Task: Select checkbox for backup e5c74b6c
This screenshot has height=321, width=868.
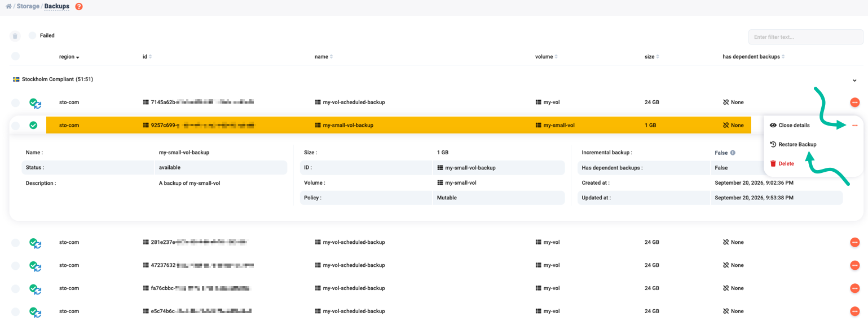Action: 15,311
